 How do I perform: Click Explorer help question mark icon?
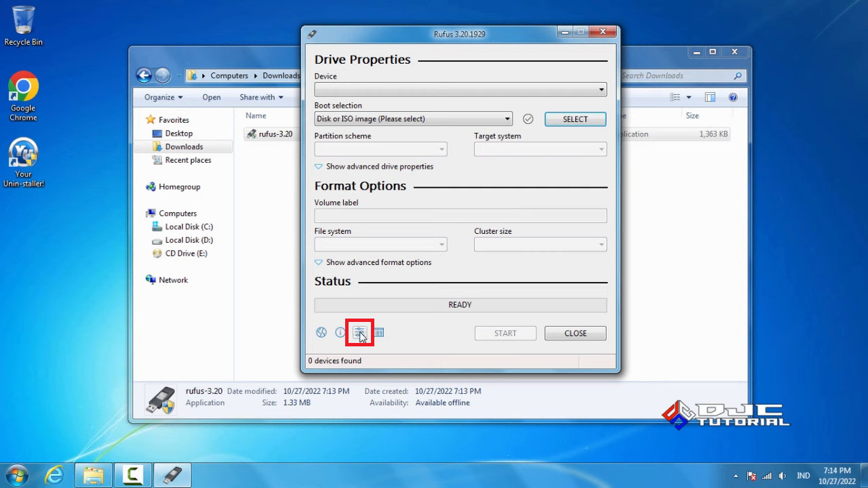[x=733, y=98]
